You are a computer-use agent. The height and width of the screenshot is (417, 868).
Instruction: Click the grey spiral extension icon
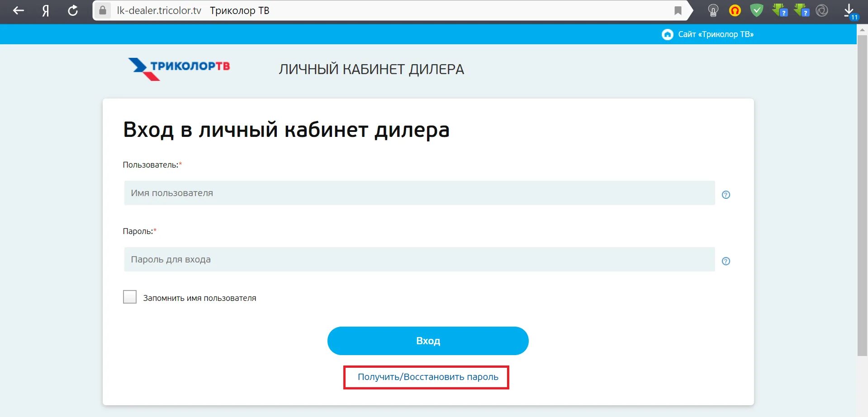pyautogui.click(x=822, y=10)
